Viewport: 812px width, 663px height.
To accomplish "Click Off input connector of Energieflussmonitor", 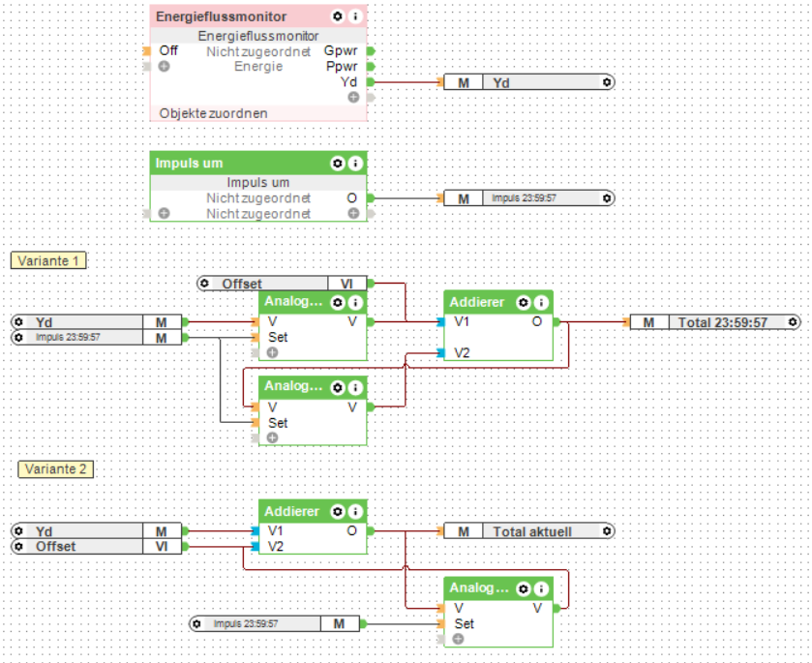I will point(146,50).
